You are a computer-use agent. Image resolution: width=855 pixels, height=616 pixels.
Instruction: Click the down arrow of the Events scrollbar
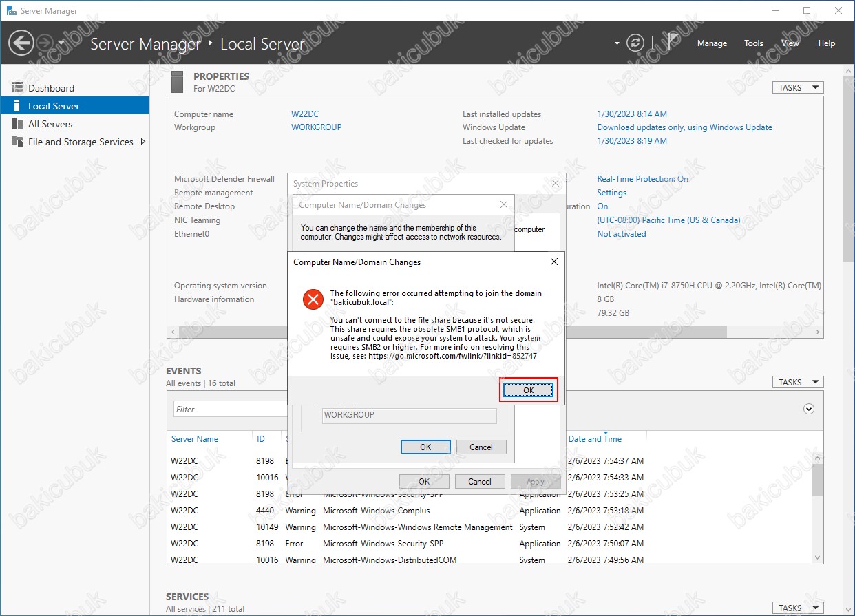(817, 558)
